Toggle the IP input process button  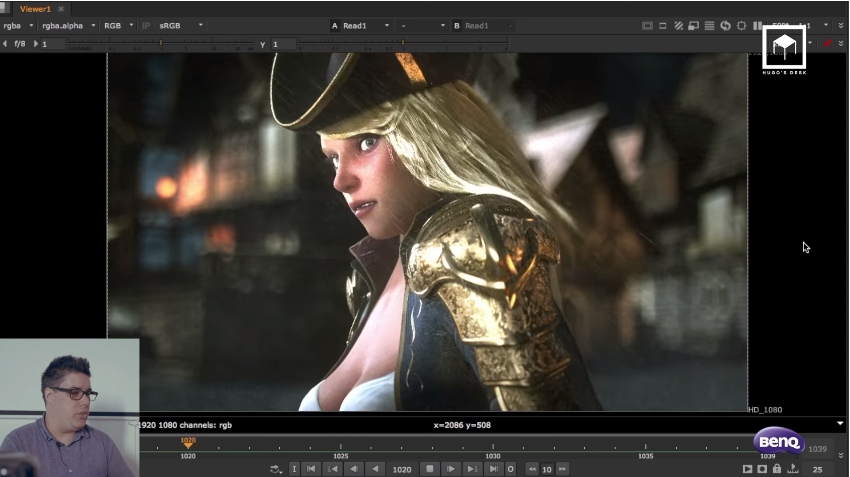click(x=146, y=25)
